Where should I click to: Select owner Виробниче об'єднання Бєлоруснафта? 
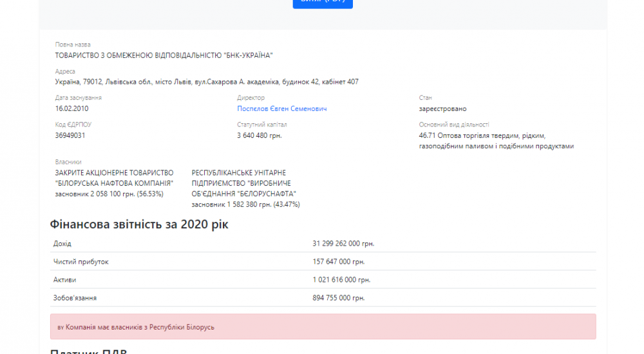tap(244, 183)
